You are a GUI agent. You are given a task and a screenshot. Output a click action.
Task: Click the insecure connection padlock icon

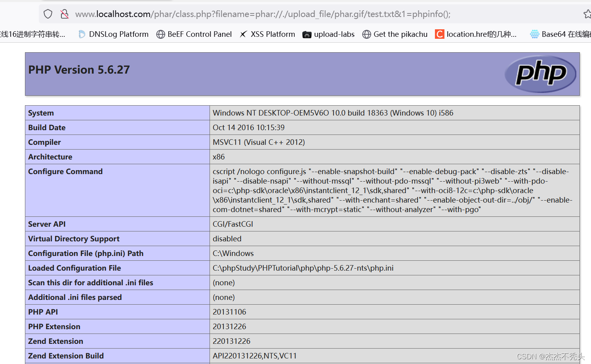point(65,14)
